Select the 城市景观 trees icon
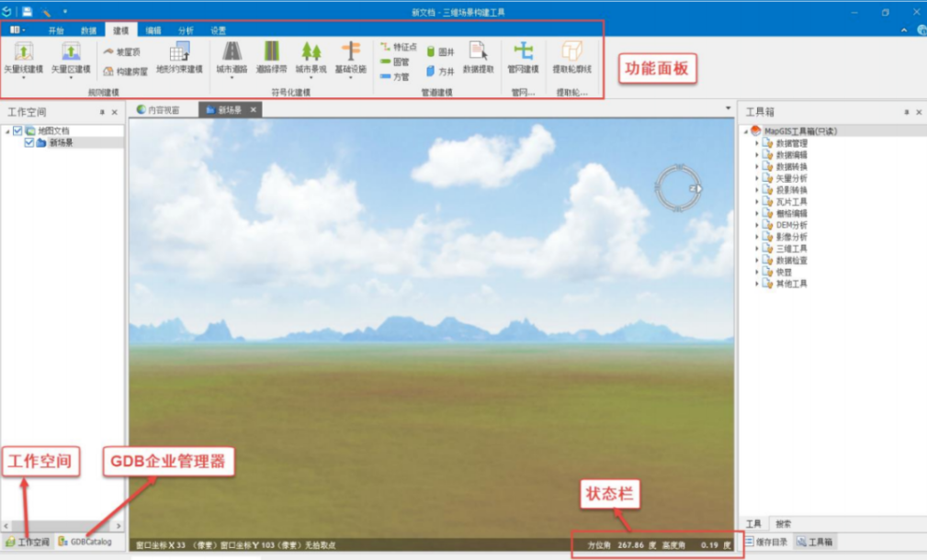The width and height of the screenshot is (927, 560). click(311, 51)
